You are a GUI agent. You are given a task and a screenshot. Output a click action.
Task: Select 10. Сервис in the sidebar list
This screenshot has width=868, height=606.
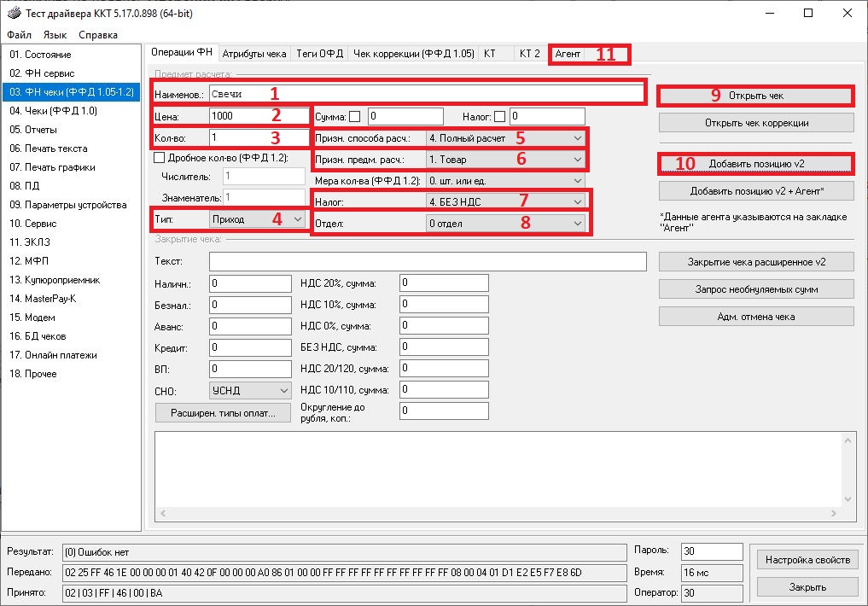[33, 224]
